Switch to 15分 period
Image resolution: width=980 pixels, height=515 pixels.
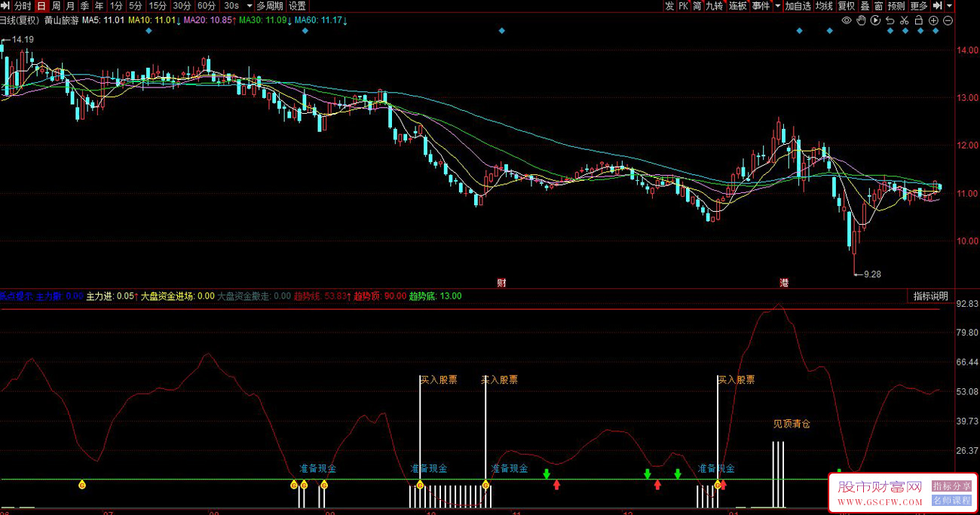point(158,6)
